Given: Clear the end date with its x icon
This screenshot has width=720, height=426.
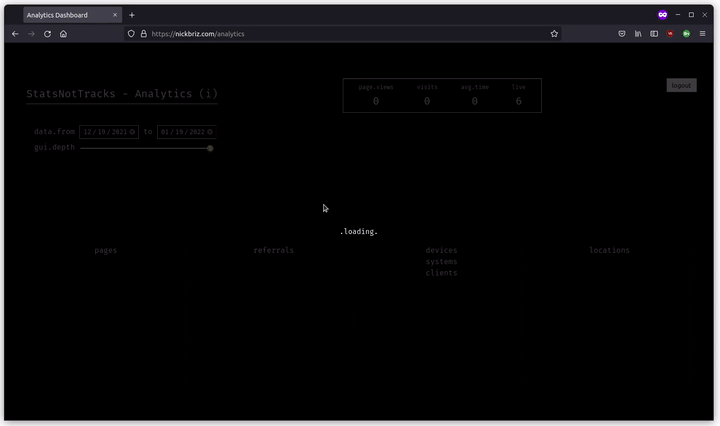Looking at the screenshot, I should tap(210, 132).
